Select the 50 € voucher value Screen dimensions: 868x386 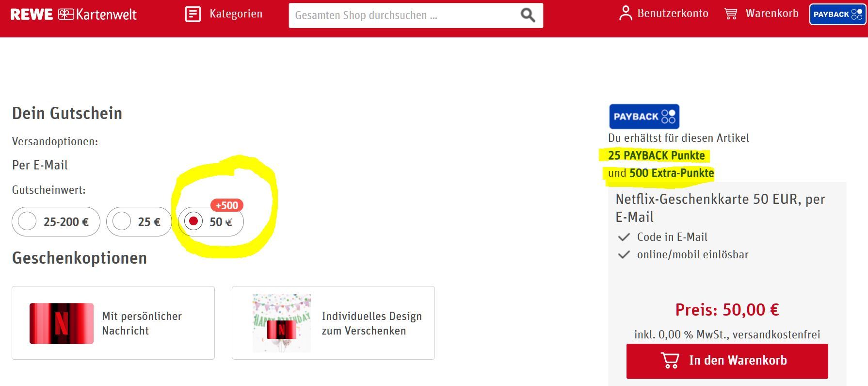tap(211, 222)
